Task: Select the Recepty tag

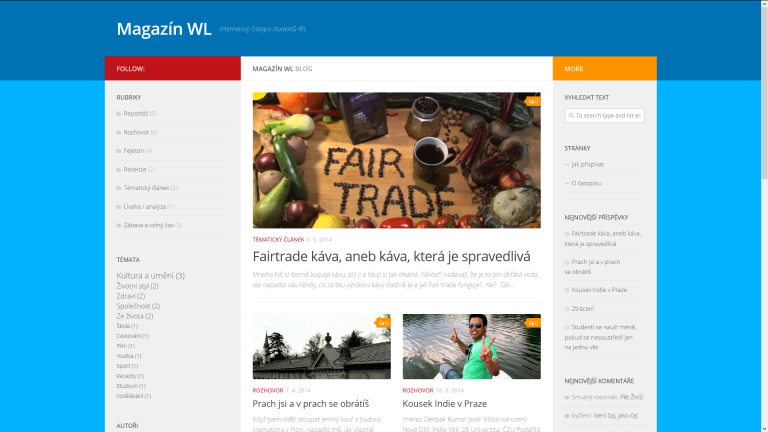Action: point(130,376)
